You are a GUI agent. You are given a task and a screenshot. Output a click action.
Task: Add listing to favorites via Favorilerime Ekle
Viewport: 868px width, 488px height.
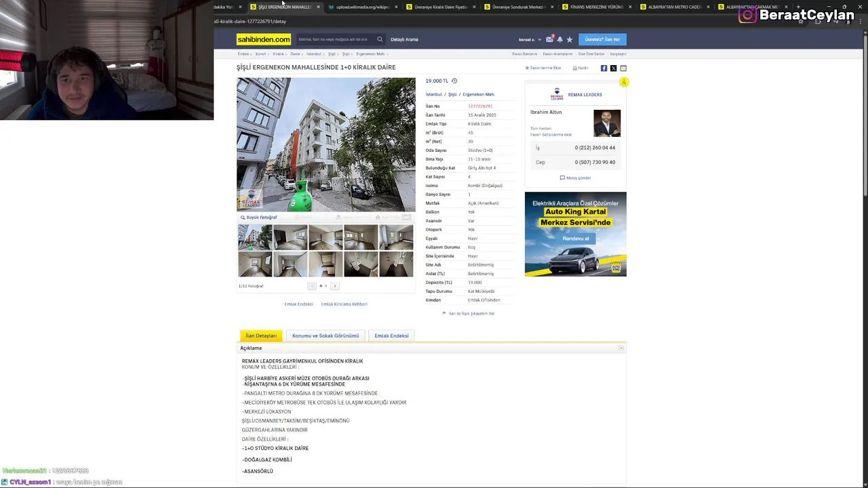(x=543, y=68)
